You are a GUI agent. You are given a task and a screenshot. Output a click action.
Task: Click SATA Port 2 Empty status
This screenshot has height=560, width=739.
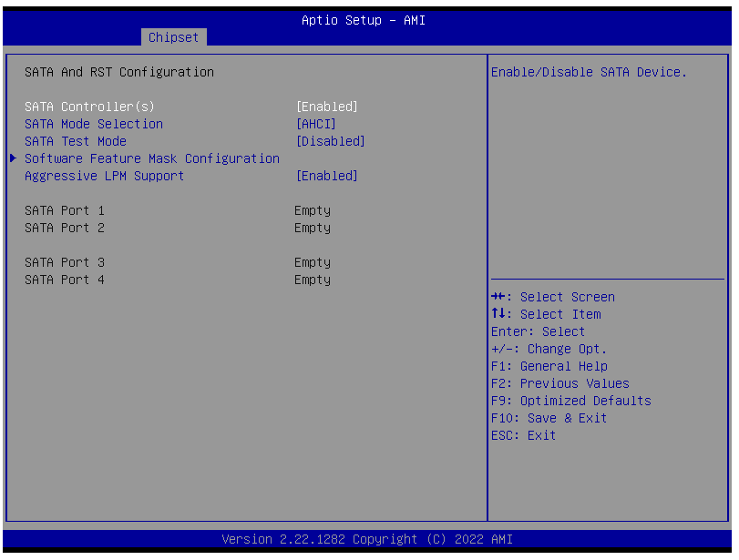tap(312, 228)
